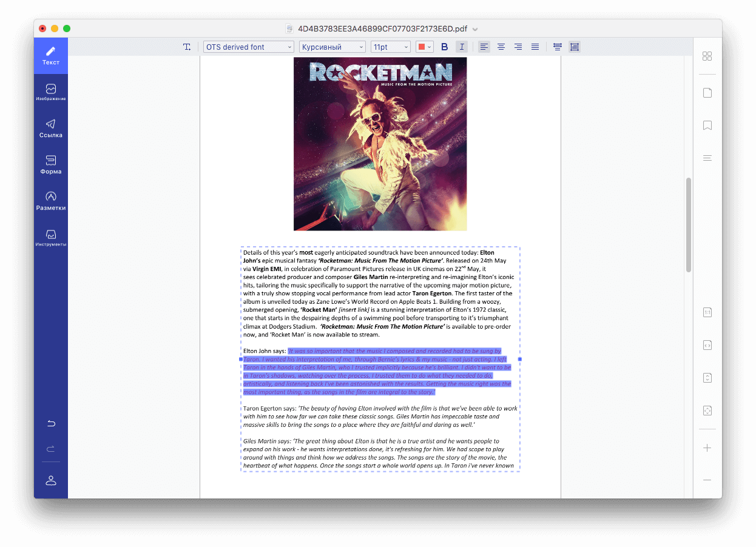Open the outline list panel
This screenshot has width=756, height=547.
click(707, 158)
